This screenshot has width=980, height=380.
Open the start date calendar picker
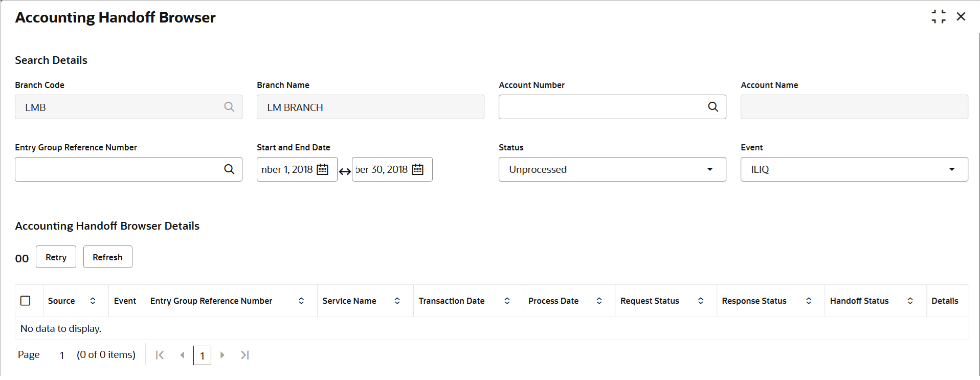pos(323,169)
